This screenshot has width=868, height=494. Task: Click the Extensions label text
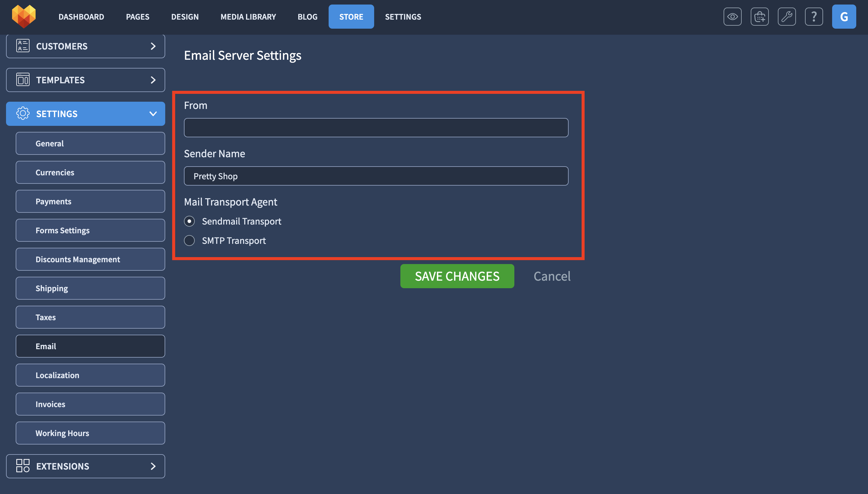click(63, 466)
